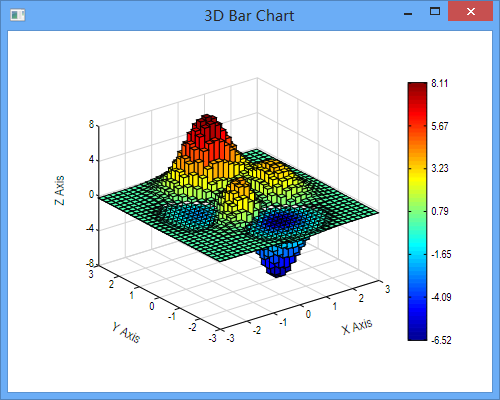500x400 pixels.
Task: Click the blue trough bars below the plane
Action: pyautogui.click(x=279, y=260)
